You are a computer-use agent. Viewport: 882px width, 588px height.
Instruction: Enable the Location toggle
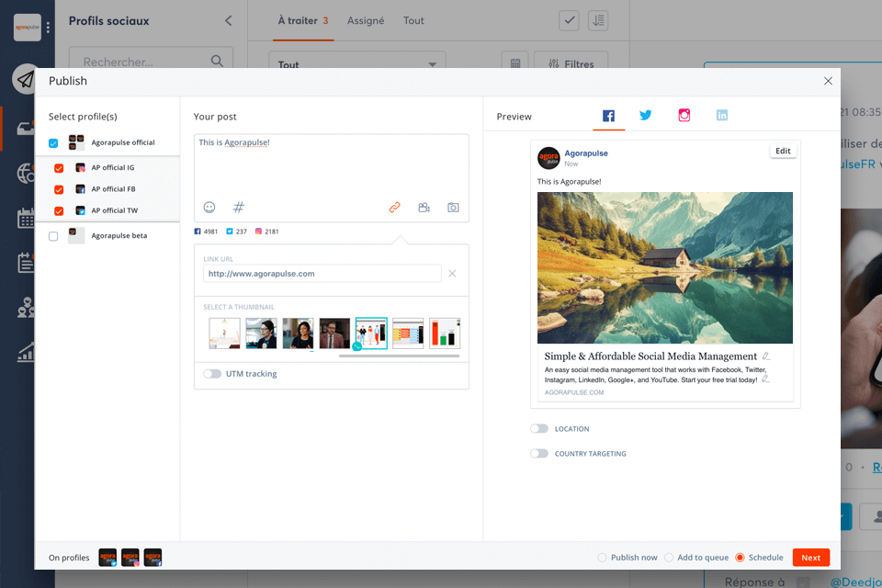(x=539, y=429)
